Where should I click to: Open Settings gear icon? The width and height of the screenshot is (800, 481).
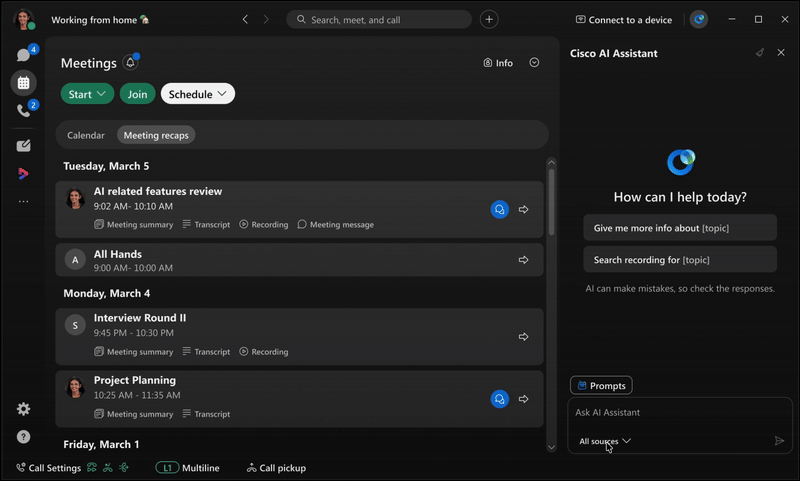point(23,409)
